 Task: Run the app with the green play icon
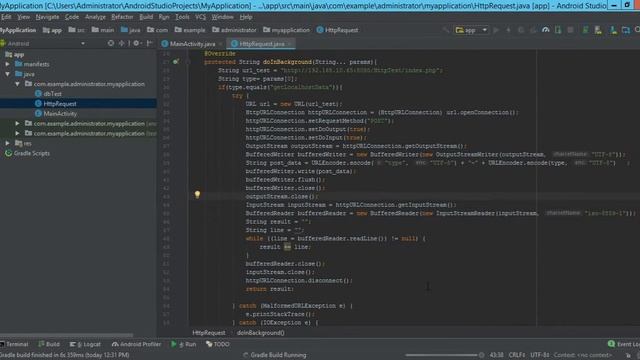coord(496,30)
